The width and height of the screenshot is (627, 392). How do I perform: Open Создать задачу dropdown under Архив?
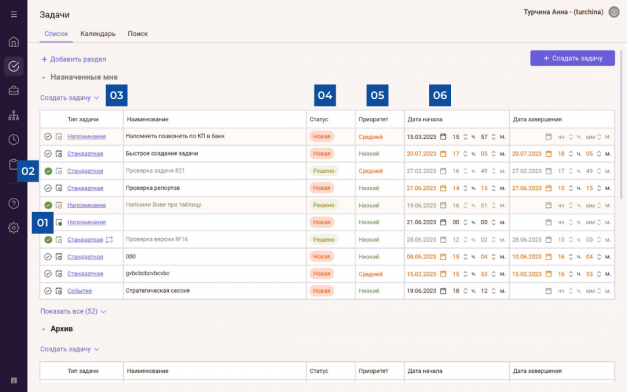70,349
